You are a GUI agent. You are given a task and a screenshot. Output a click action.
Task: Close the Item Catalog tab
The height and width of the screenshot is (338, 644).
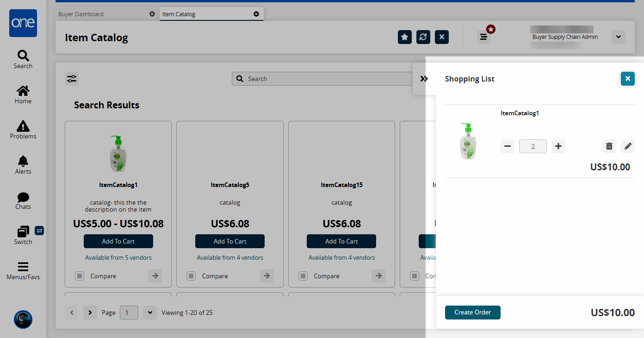point(256,14)
